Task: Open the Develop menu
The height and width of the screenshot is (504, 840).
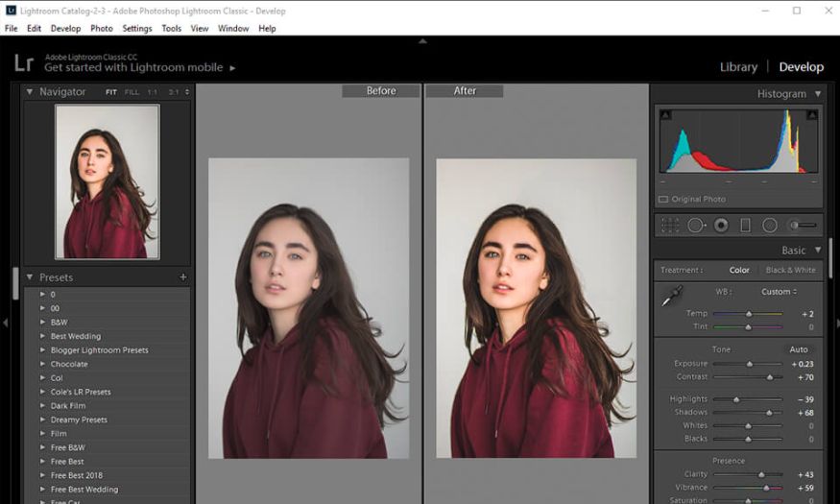Action: tap(65, 29)
